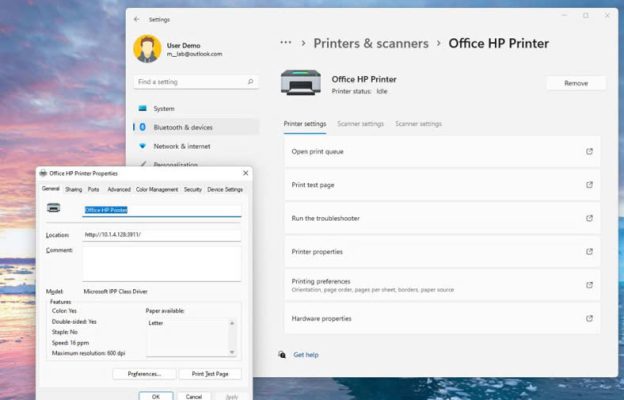Image resolution: width=624 pixels, height=400 pixels.
Task: Click the Location field with the http address
Action: [x=162, y=235]
